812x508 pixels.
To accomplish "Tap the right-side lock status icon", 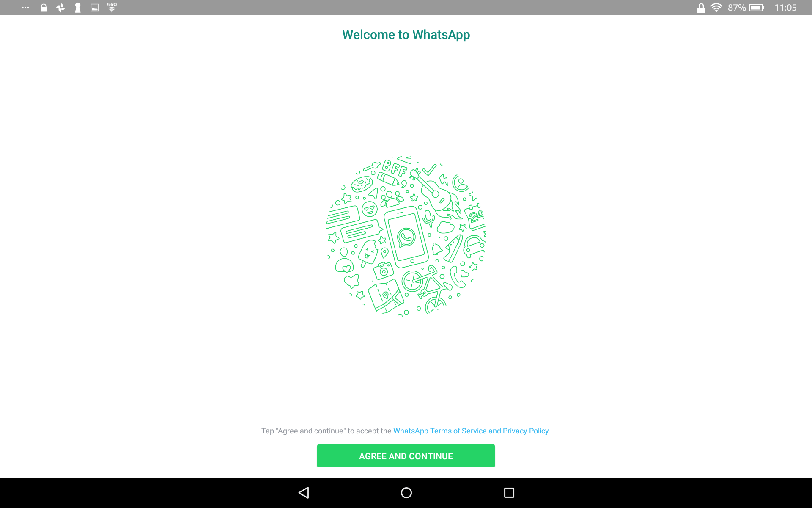I will [701, 8].
